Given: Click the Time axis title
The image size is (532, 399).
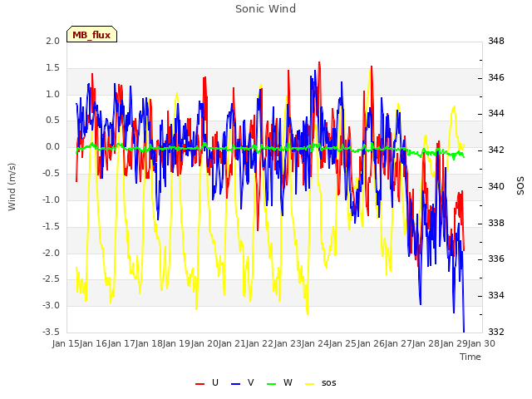Looking at the screenshot, I should pyautogui.click(x=470, y=357).
